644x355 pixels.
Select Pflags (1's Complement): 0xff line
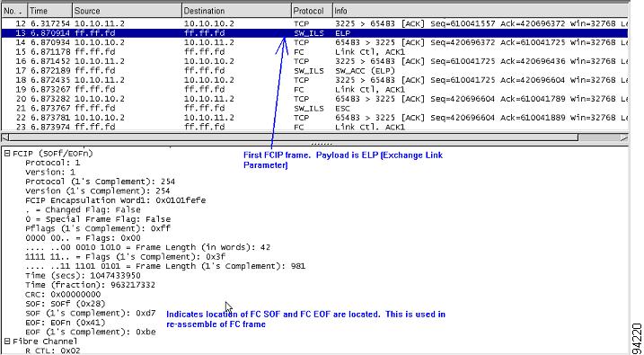point(98,228)
